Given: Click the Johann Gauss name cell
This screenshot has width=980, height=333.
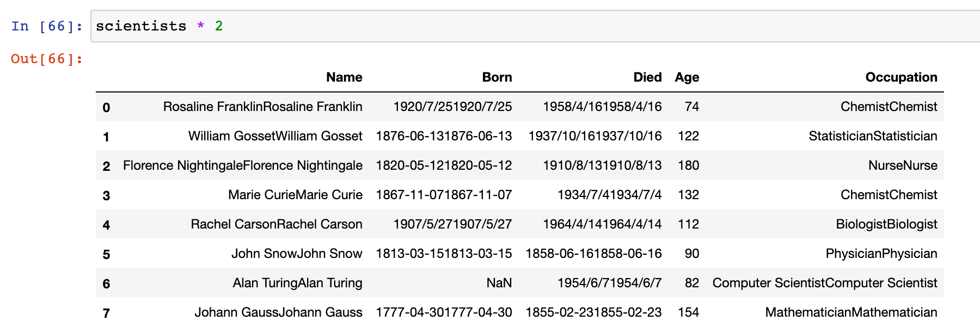Looking at the screenshot, I should (278, 312).
